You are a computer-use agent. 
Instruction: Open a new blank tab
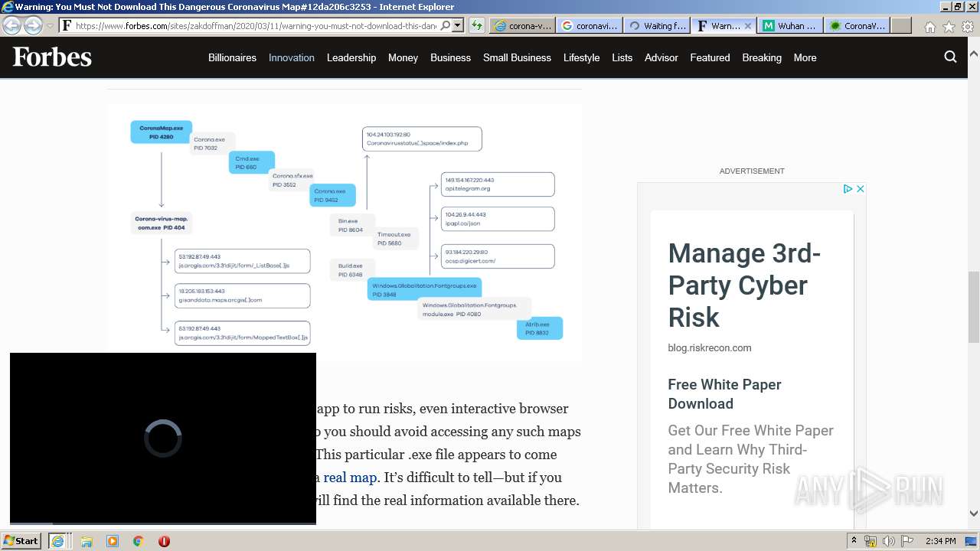[x=901, y=25]
